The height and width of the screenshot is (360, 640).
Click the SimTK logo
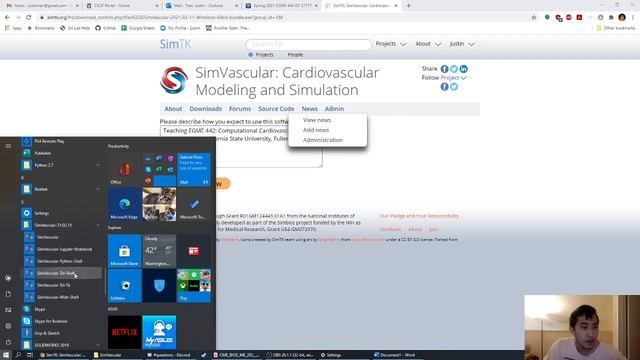click(175, 44)
